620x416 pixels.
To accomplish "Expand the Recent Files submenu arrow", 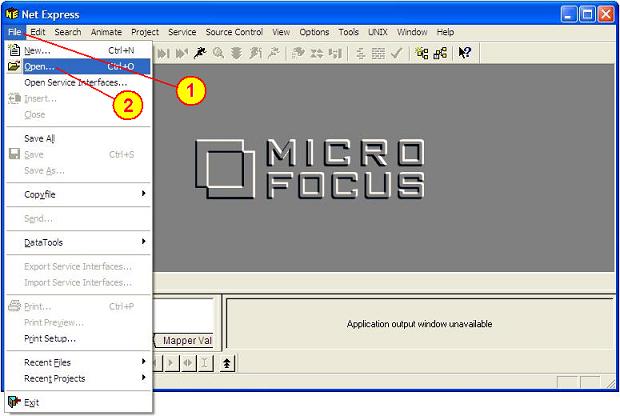I will coord(144,361).
